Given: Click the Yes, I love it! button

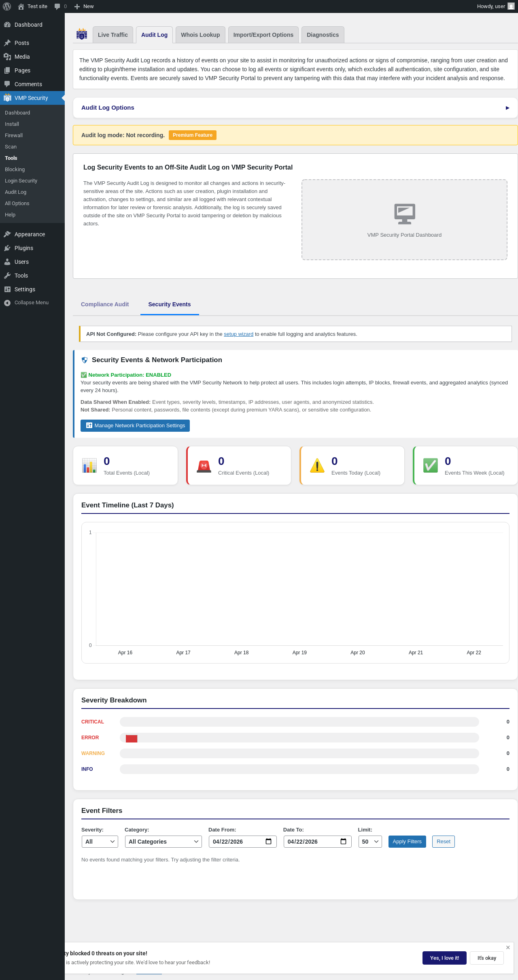Looking at the screenshot, I should pyautogui.click(x=444, y=958).
